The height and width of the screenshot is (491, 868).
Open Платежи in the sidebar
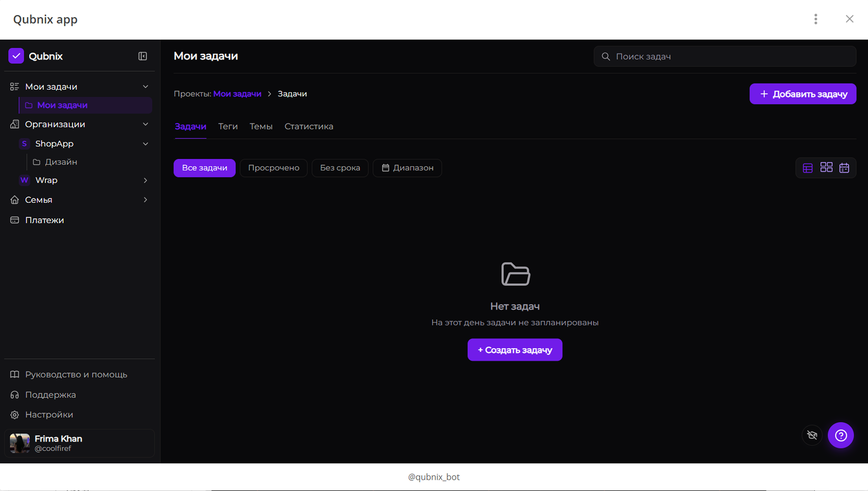[x=80, y=220]
